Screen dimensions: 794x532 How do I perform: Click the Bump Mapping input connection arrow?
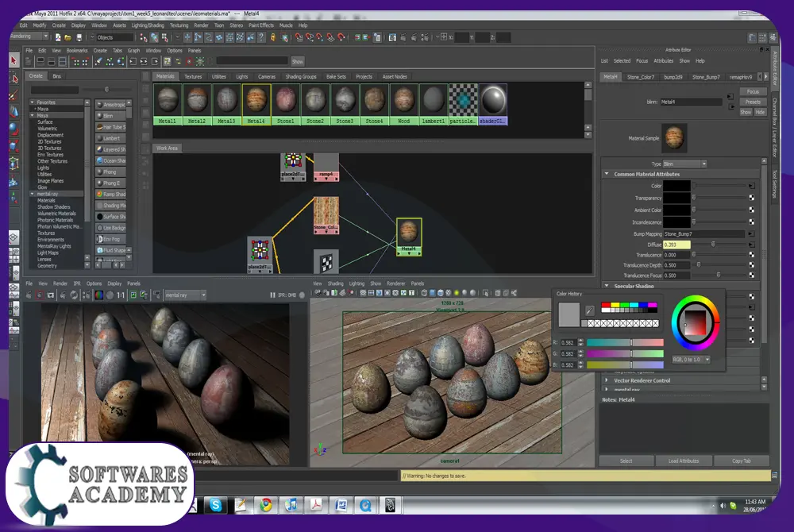click(x=751, y=234)
